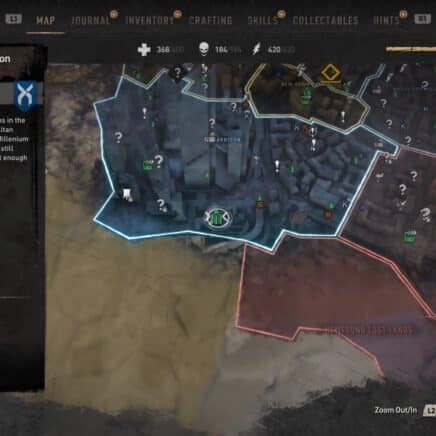Click the skull immunity stat icon
This screenshot has width=436, height=436.
click(x=204, y=49)
